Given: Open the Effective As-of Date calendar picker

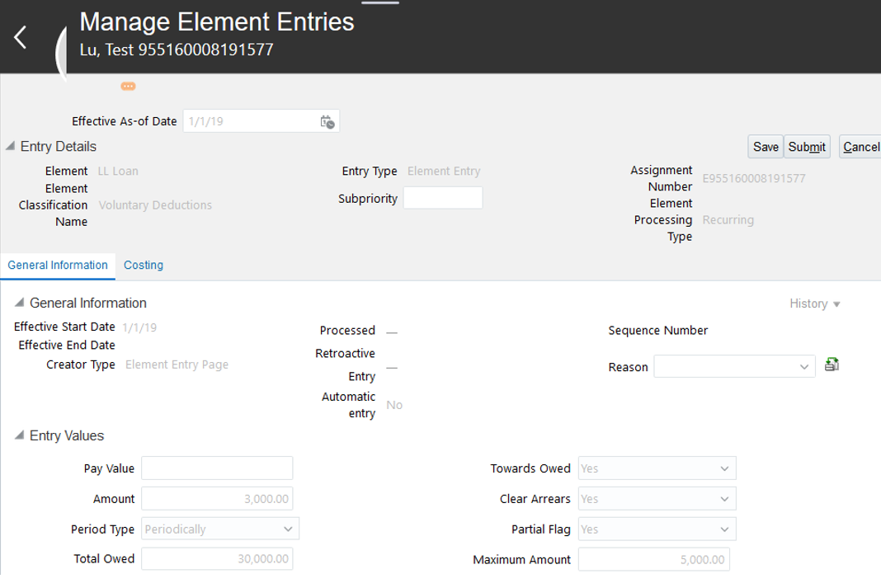Looking at the screenshot, I should 327,121.
